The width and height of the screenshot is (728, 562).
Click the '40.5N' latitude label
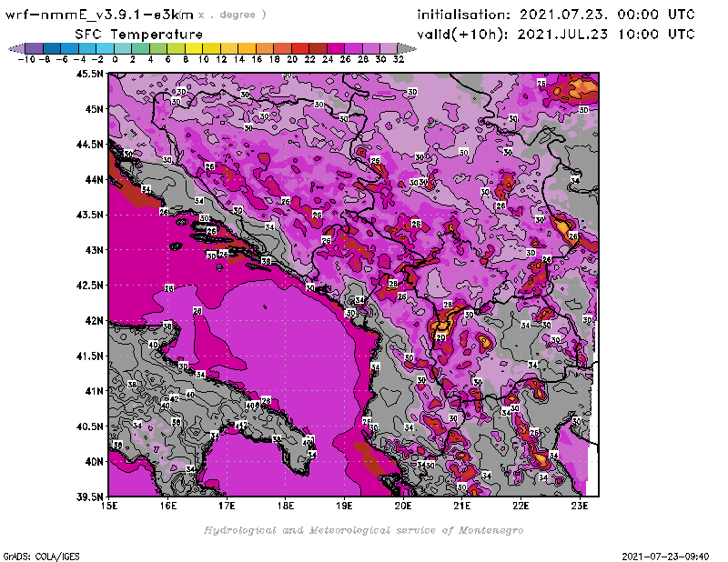click(89, 427)
